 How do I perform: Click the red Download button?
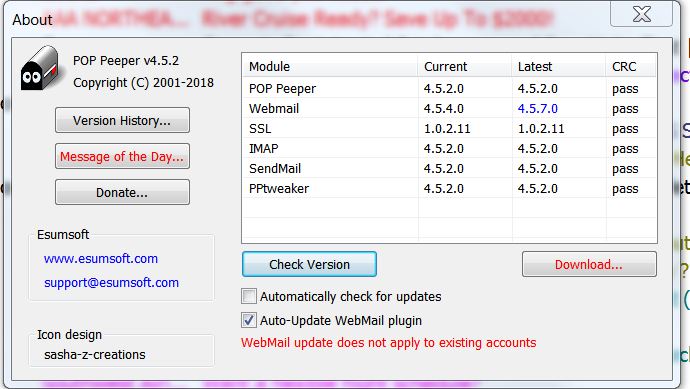[x=589, y=264]
